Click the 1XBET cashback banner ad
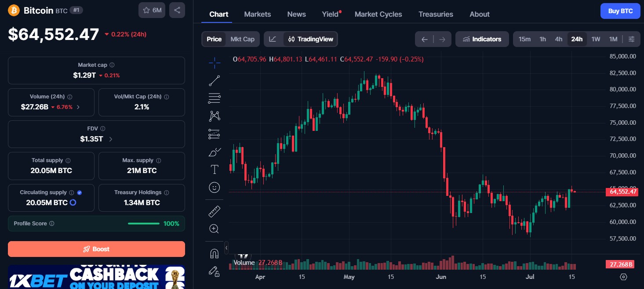 click(x=96, y=277)
